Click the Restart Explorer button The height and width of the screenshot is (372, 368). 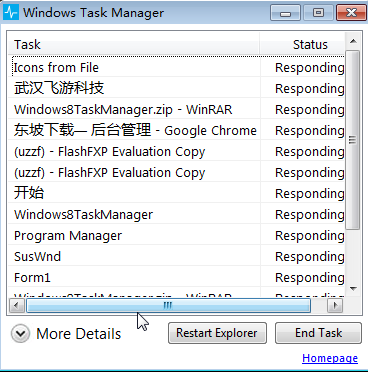tap(217, 333)
